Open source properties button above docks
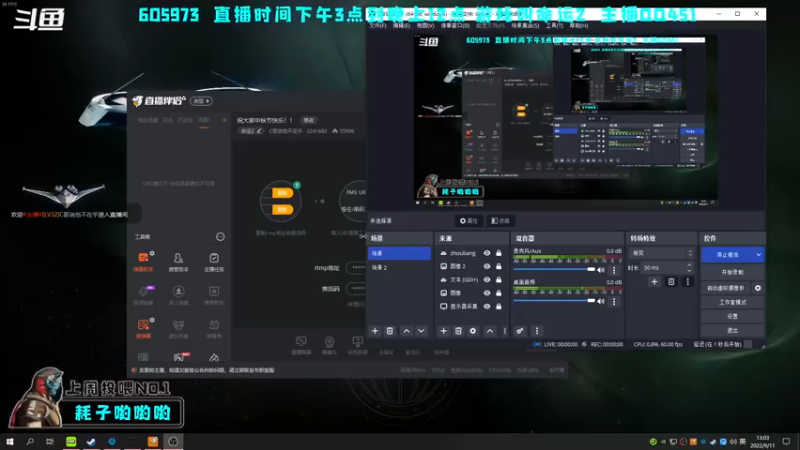Image resolution: width=800 pixels, height=450 pixels. (x=468, y=221)
